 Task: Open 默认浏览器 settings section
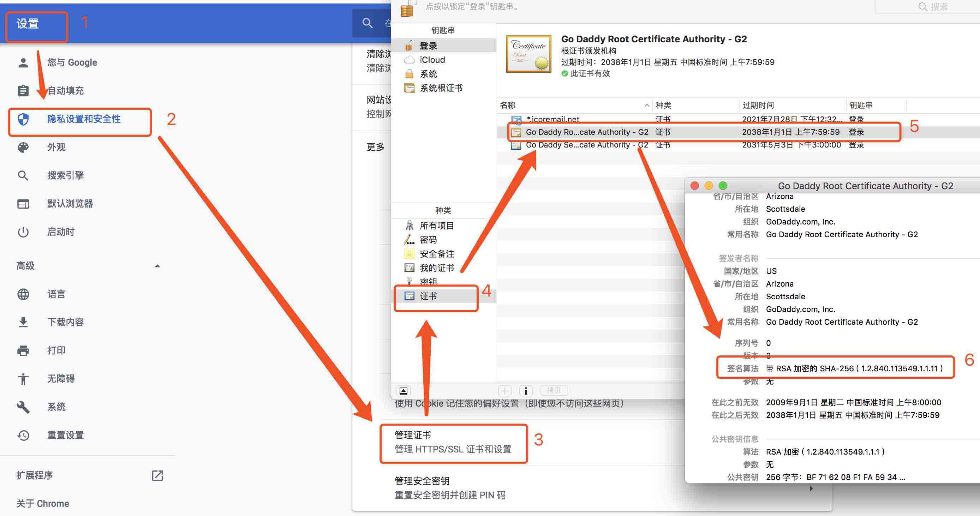(x=70, y=204)
